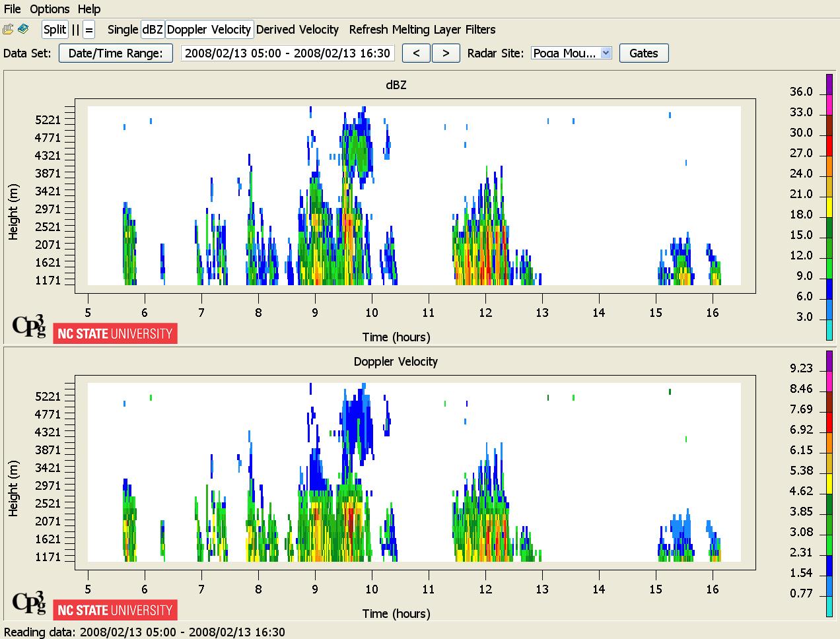Click the open folder icon in toolbar
Viewport: 840px width, 639px height.
coord(8,30)
